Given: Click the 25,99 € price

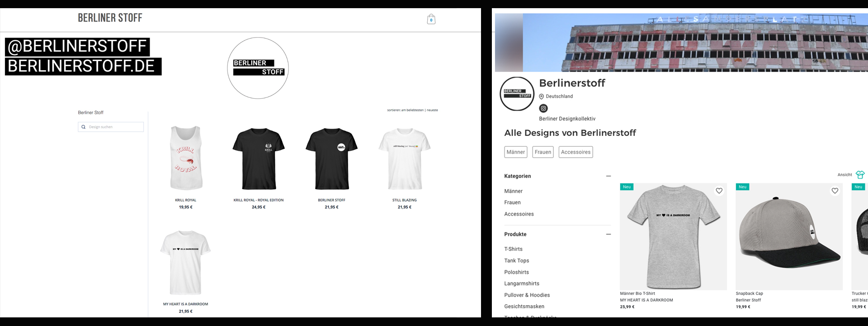Looking at the screenshot, I should pos(627,307).
